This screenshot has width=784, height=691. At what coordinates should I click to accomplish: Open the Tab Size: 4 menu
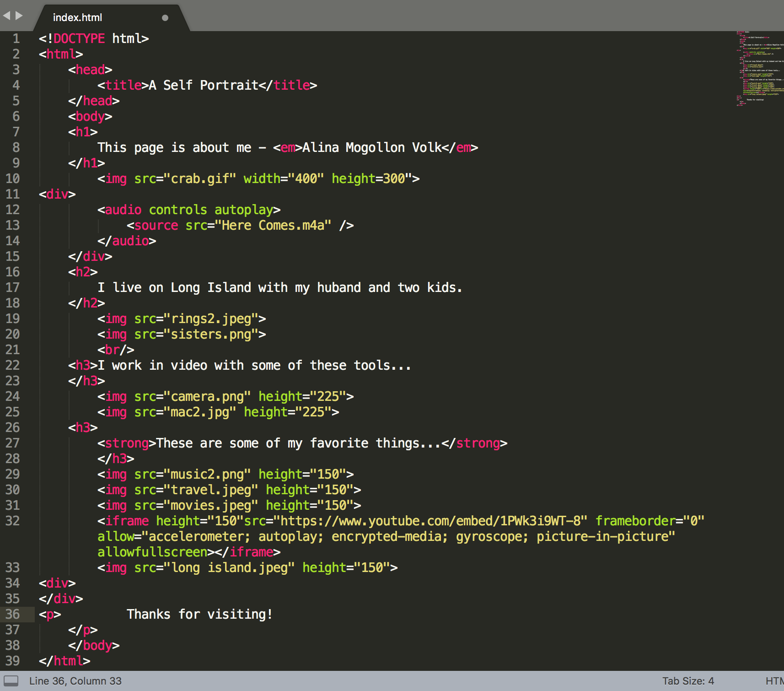(688, 681)
